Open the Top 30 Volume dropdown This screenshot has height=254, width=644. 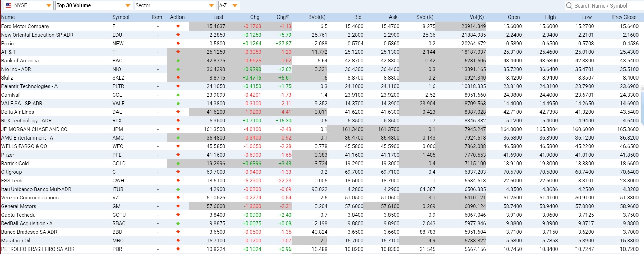(94, 5)
